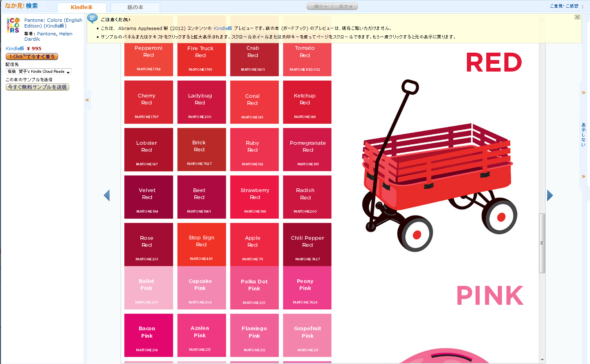Switch to the Kindle本 tab
Image resolution: width=590 pixels, height=364 pixels.
point(82,7)
